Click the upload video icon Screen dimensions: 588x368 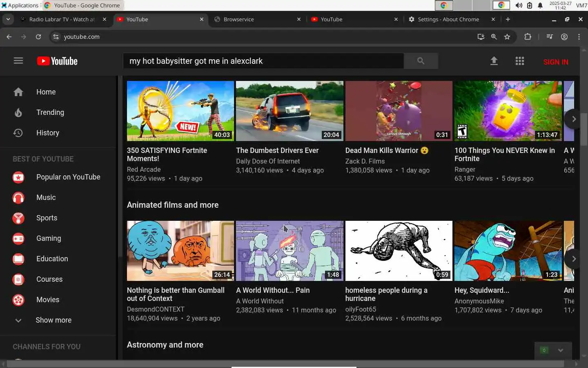coord(494,61)
